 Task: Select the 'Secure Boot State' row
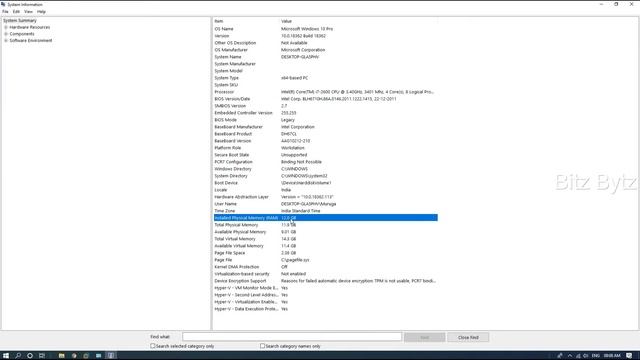pyautogui.click(x=325, y=155)
